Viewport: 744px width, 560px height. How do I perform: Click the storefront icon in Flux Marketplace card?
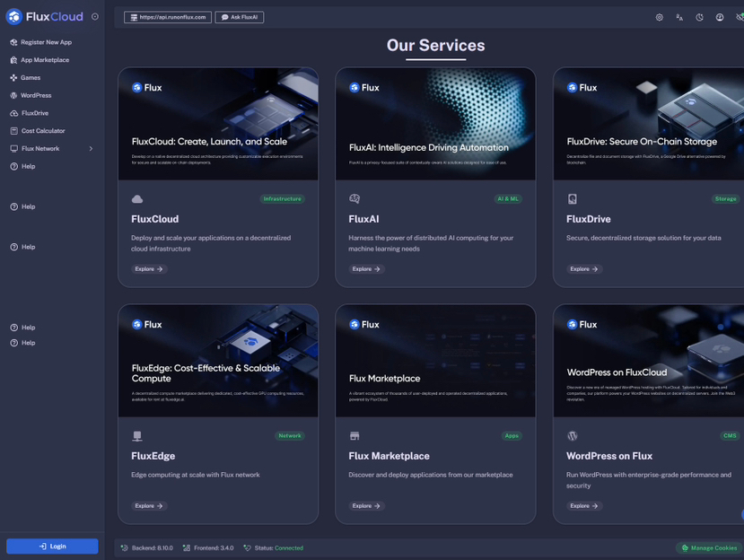click(354, 435)
